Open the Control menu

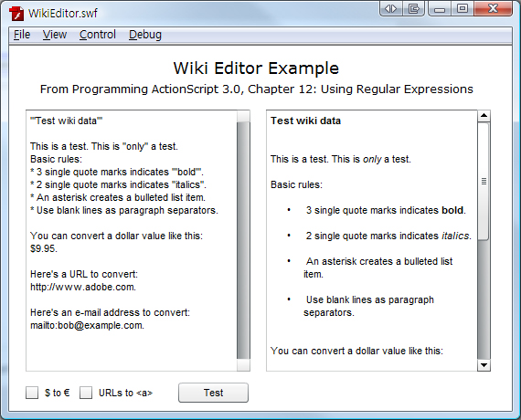pos(98,35)
